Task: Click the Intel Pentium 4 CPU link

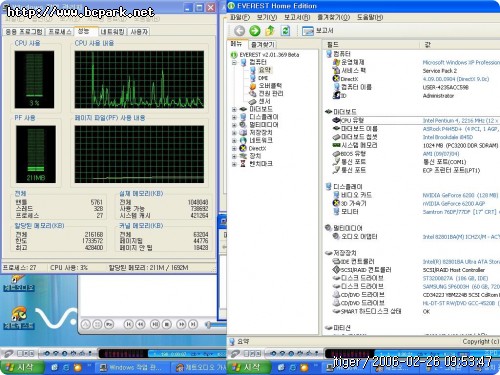Action: (x=461, y=120)
